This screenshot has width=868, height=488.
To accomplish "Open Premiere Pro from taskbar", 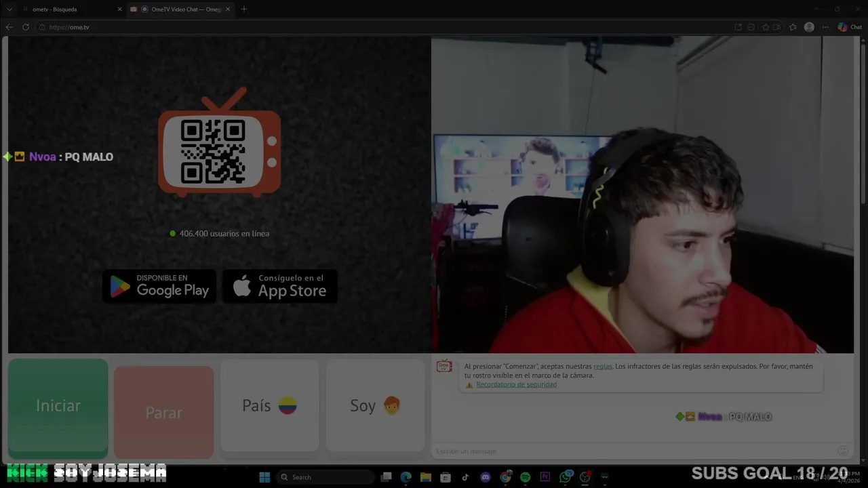I will coord(545,477).
